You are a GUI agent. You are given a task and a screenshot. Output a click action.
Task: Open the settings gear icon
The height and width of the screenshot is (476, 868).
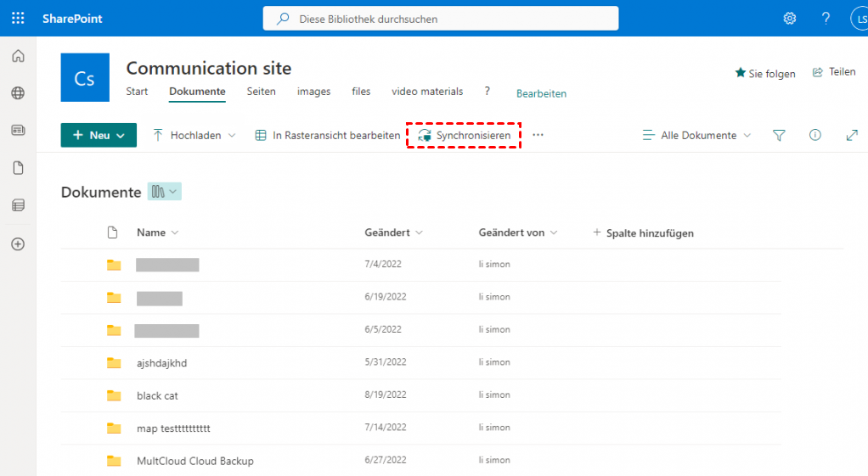[x=790, y=18]
